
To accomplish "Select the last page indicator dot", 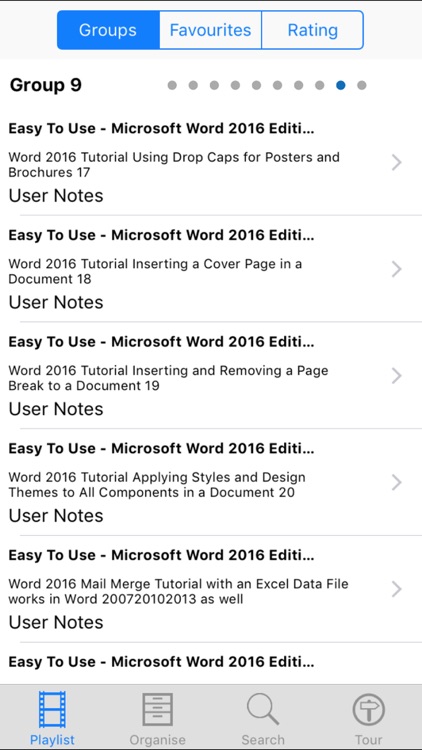I will click(362, 85).
